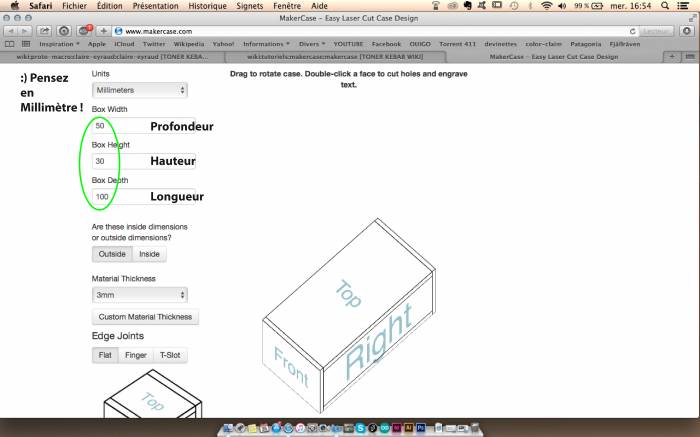This screenshot has height=437, width=700.
Task: Click the Wi-Fi icon in menu bar
Action: click(x=546, y=6)
